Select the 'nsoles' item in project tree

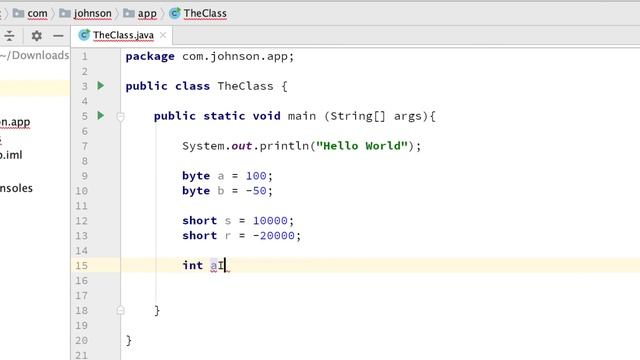point(16,188)
